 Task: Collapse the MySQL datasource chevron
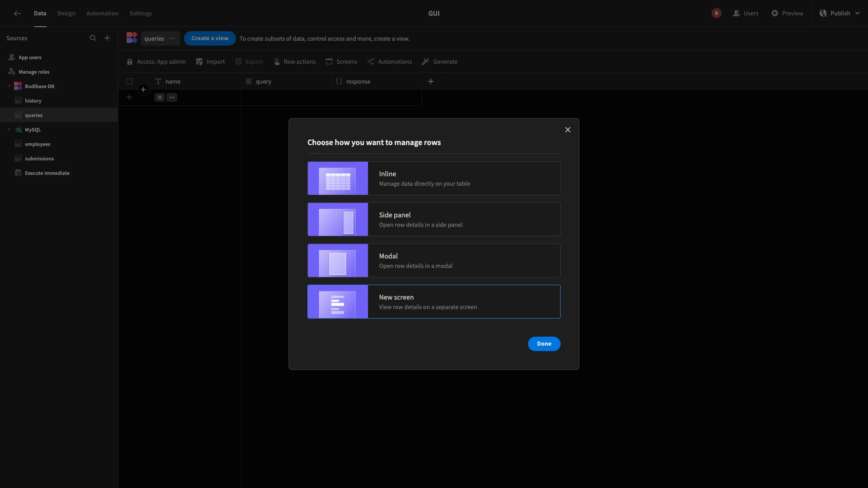(x=9, y=129)
